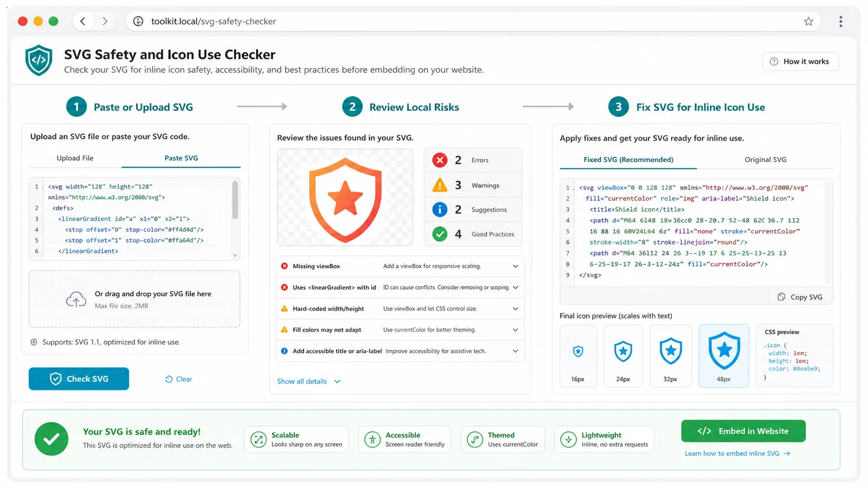
Task: Expand the Hard-coded width/height row
Action: tap(515, 308)
